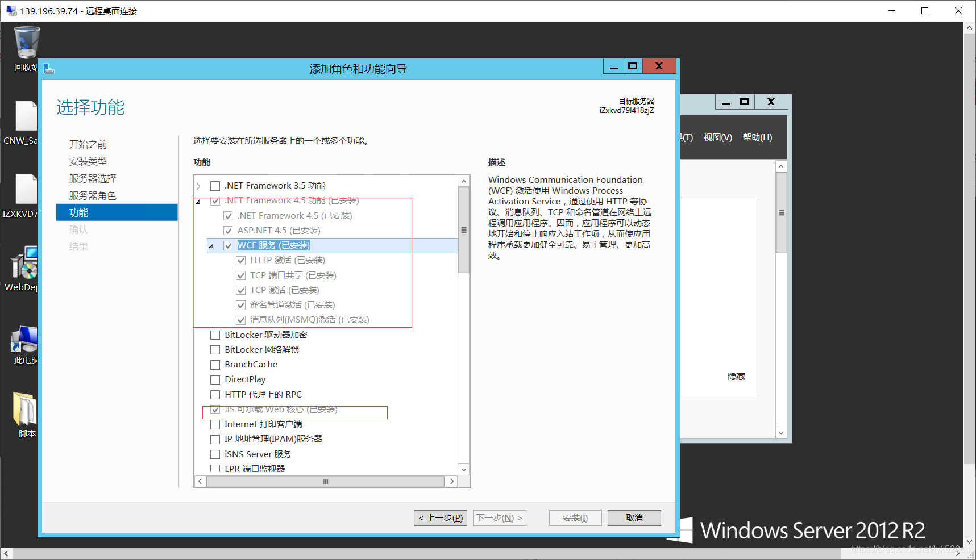The height and width of the screenshot is (560, 976).
Task: Open 视图(V) menu in background window
Action: [x=717, y=137]
